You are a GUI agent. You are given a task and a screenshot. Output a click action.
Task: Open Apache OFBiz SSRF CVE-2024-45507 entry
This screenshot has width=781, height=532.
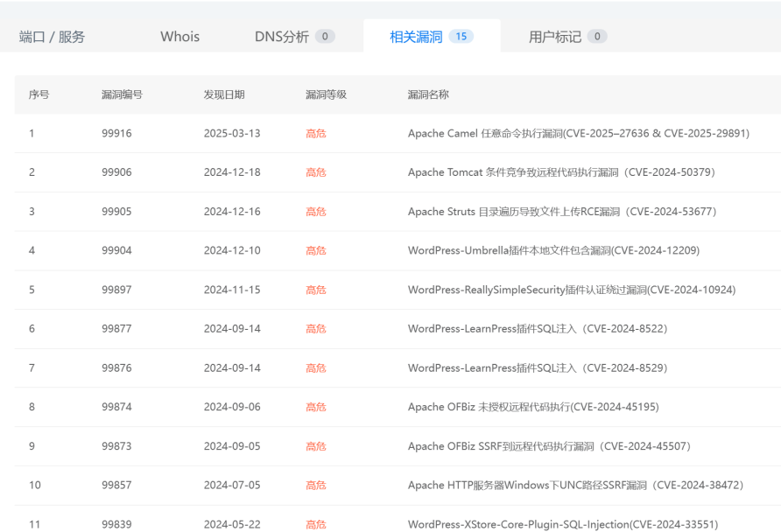pos(550,446)
